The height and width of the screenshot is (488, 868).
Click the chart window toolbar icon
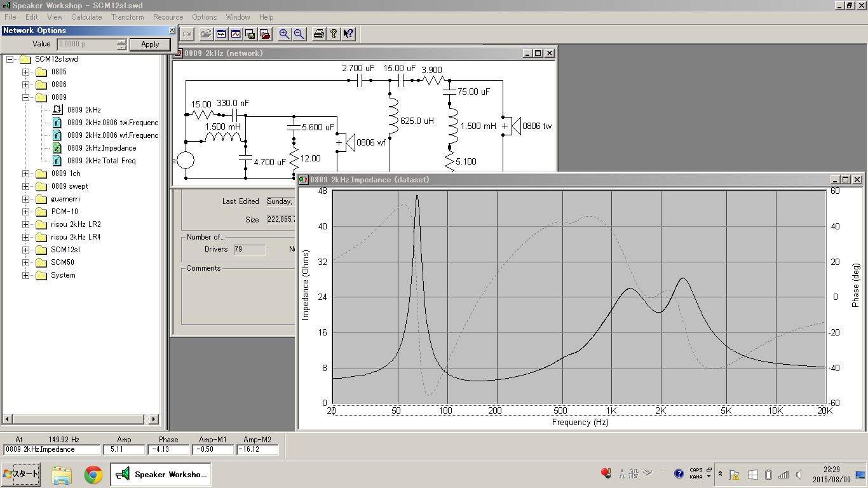coord(236,34)
